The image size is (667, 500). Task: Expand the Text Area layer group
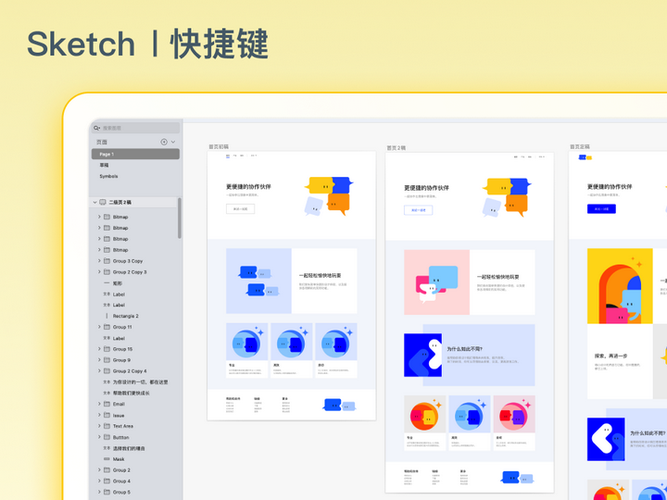pyautogui.click(x=99, y=426)
